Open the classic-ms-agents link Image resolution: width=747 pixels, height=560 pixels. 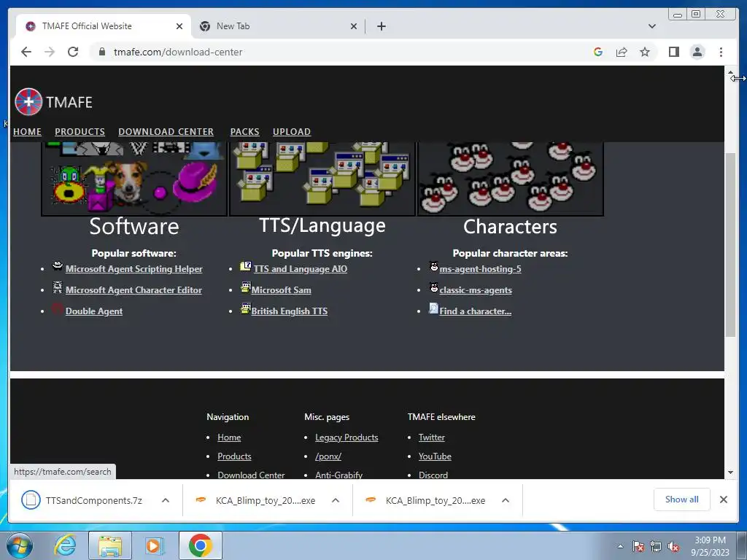coord(476,290)
